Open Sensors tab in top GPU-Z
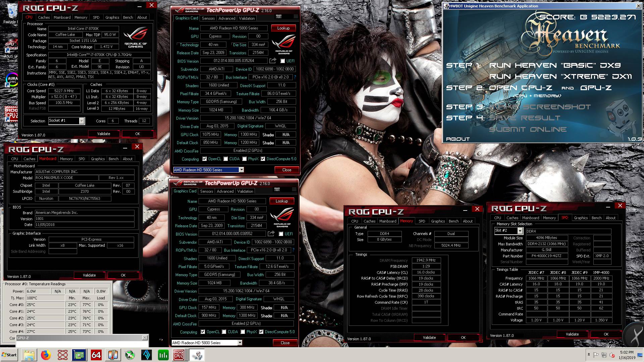 208,18
